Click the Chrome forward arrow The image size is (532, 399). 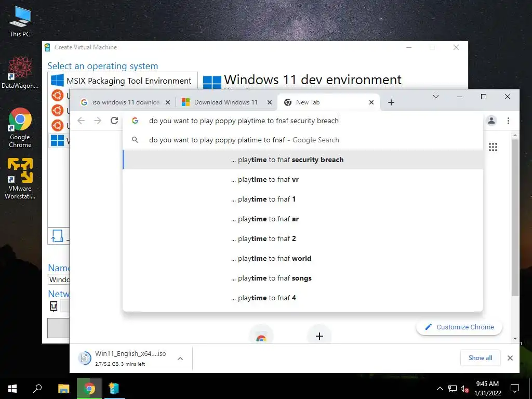[x=98, y=121]
